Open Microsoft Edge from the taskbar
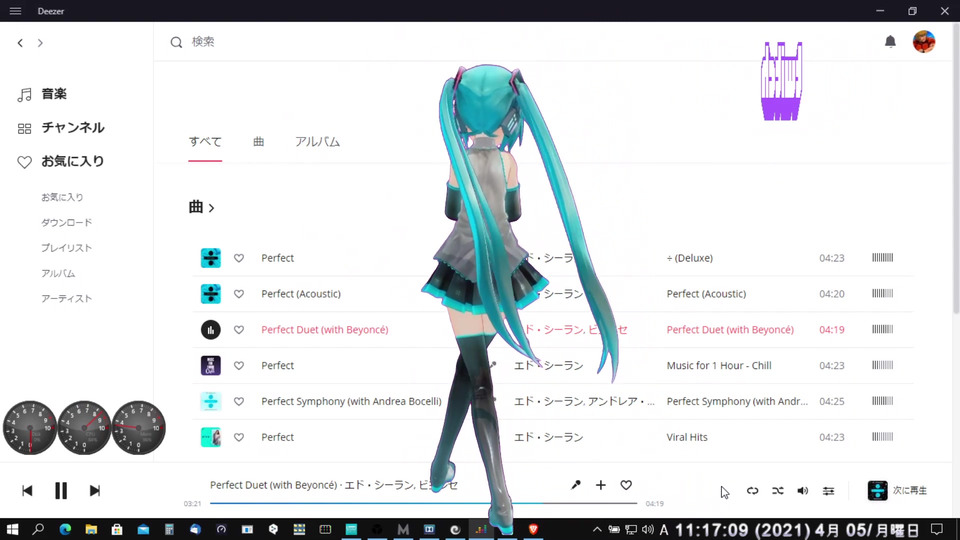The height and width of the screenshot is (540, 960). point(65,529)
